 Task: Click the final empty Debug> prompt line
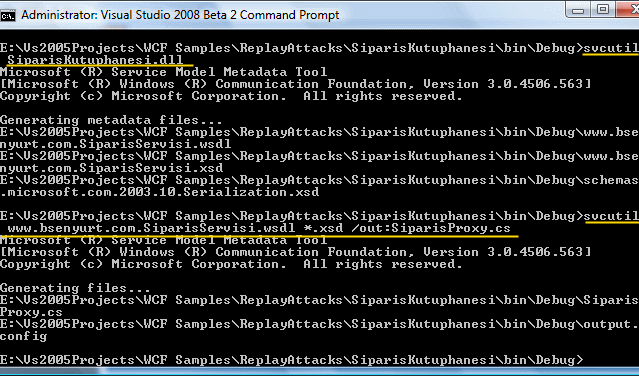[292, 360]
